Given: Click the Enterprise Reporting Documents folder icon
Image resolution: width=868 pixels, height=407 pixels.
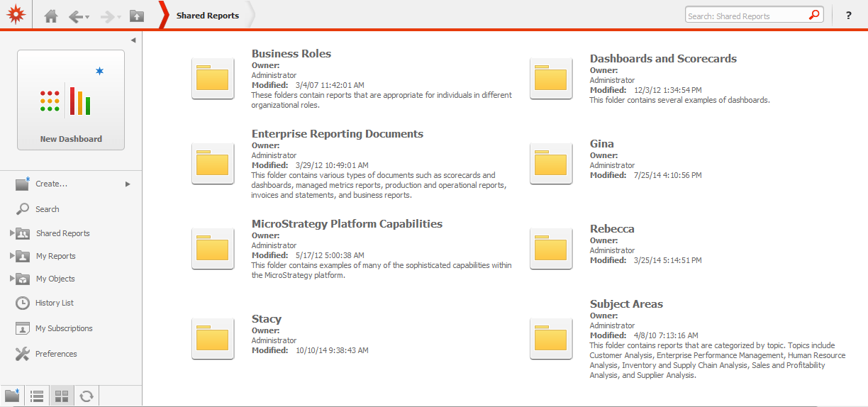Looking at the screenshot, I should (213, 164).
